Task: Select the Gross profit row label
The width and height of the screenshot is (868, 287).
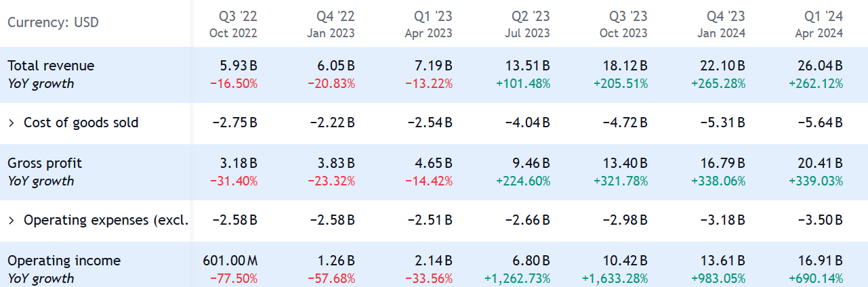Action: [x=44, y=163]
